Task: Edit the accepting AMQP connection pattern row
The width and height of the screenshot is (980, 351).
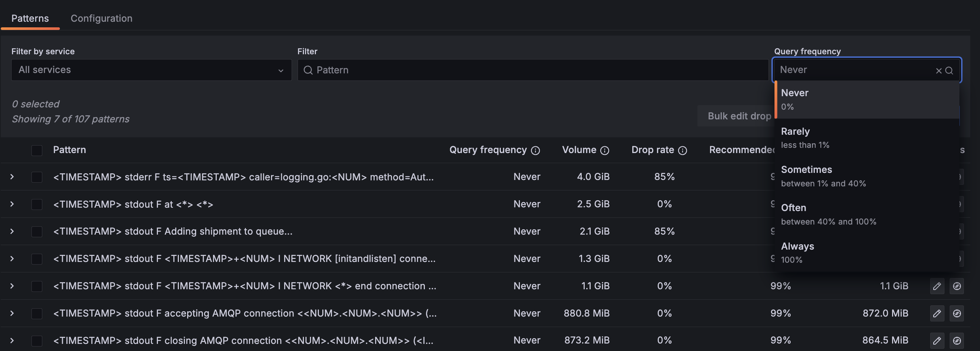Action: (937, 313)
